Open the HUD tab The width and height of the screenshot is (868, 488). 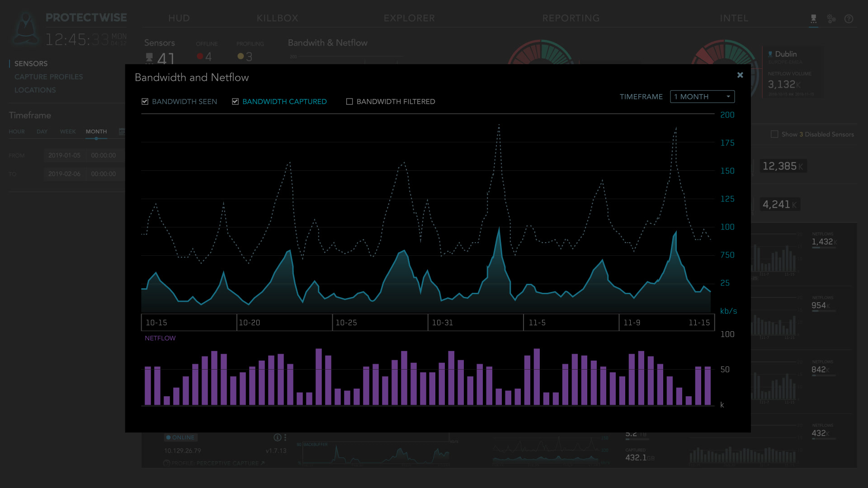click(x=179, y=18)
